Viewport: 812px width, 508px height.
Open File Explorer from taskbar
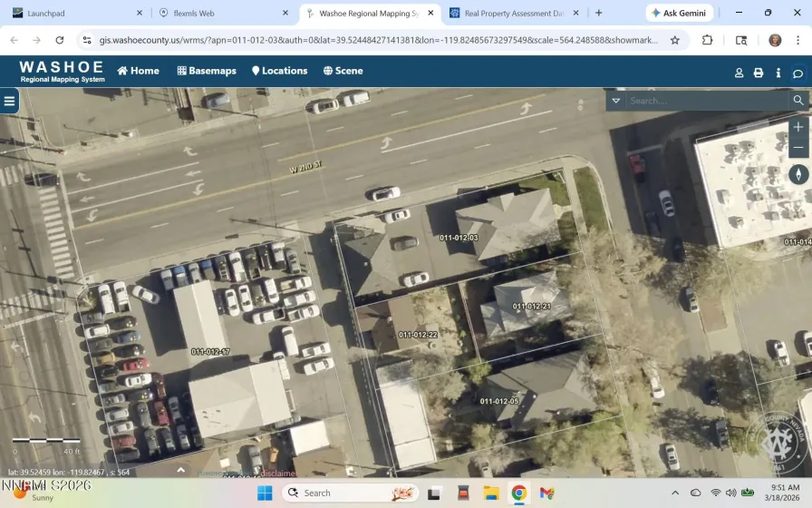[x=491, y=493]
